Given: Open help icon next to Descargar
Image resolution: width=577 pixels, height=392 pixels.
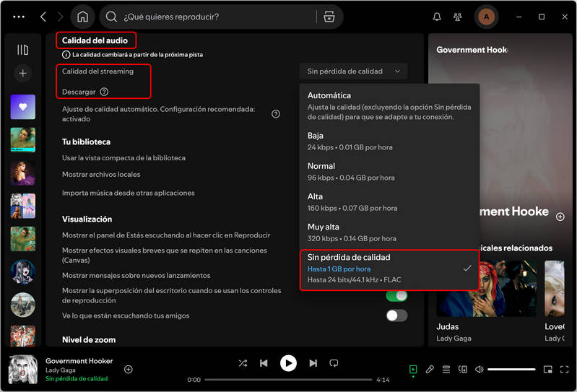Looking at the screenshot, I should [104, 92].
